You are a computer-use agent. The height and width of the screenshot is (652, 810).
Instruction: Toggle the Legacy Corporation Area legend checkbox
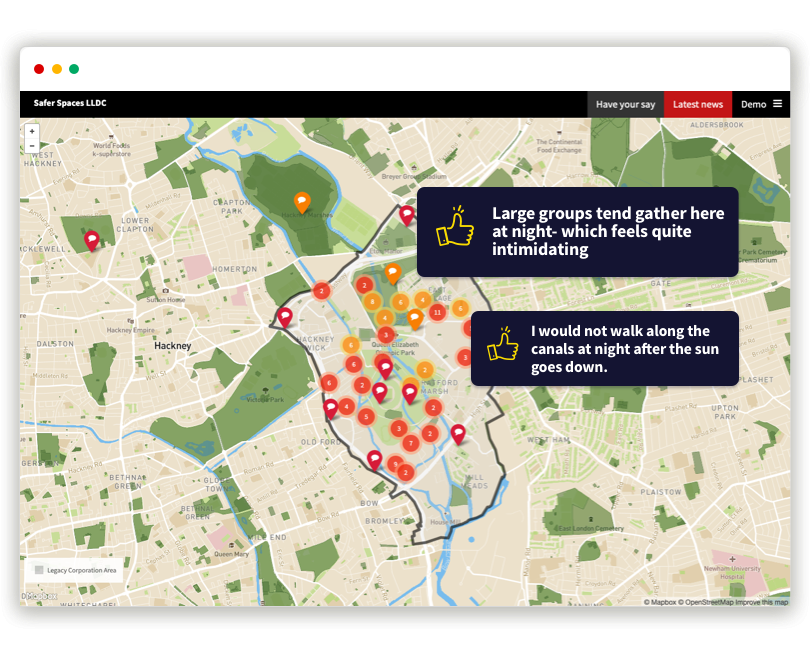tap(39, 570)
